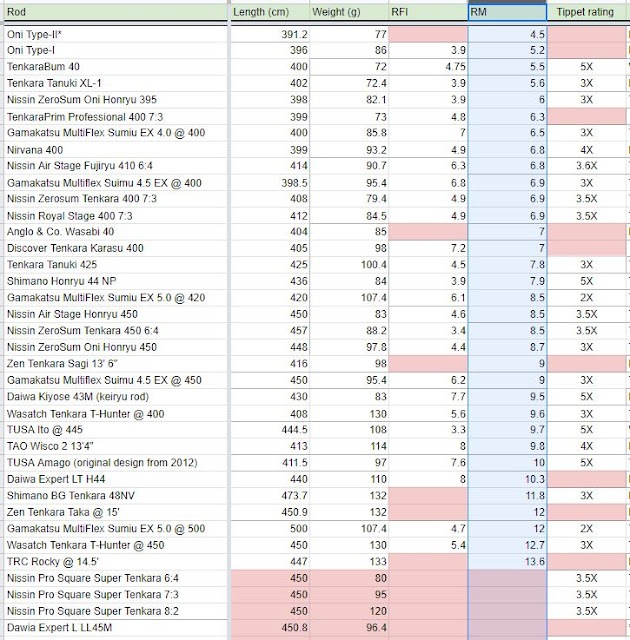Image resolution: width=630 pixels, height=640 pixels.
Task: Click Nissin Air Stage Honryu 450 cell
Action: [115, 314]
